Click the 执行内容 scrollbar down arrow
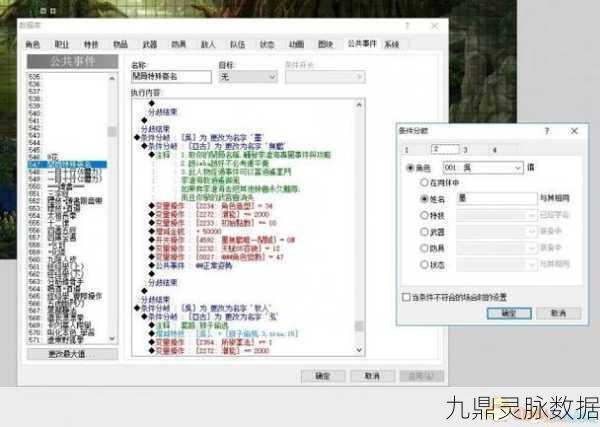Viewport: 600px width, 427px height. (359, 350)
